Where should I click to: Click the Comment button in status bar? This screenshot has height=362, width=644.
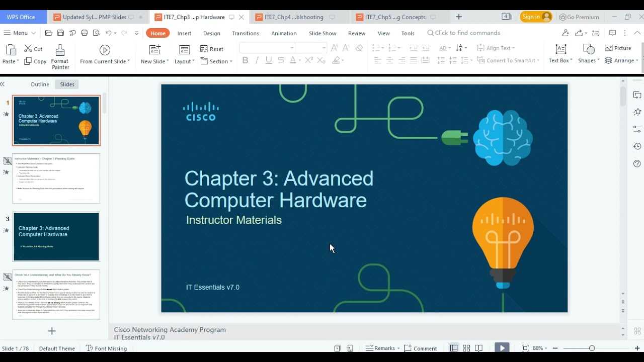point(421,348)
